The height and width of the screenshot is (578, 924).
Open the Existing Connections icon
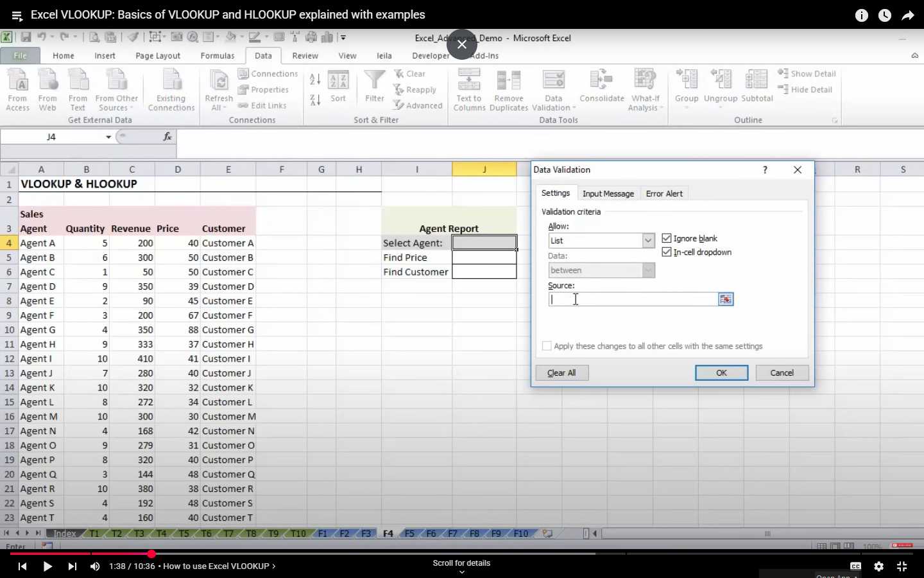[x=171, y=89]
